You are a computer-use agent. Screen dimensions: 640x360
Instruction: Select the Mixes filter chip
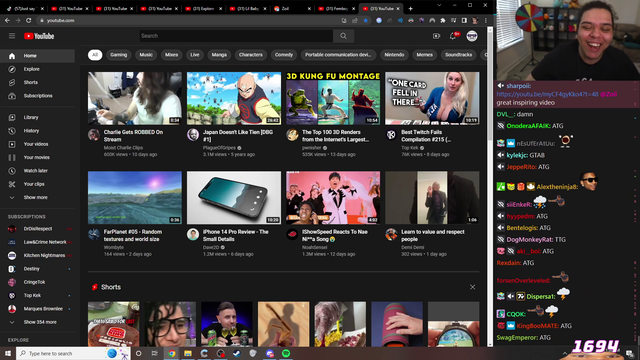pos(171,55)
